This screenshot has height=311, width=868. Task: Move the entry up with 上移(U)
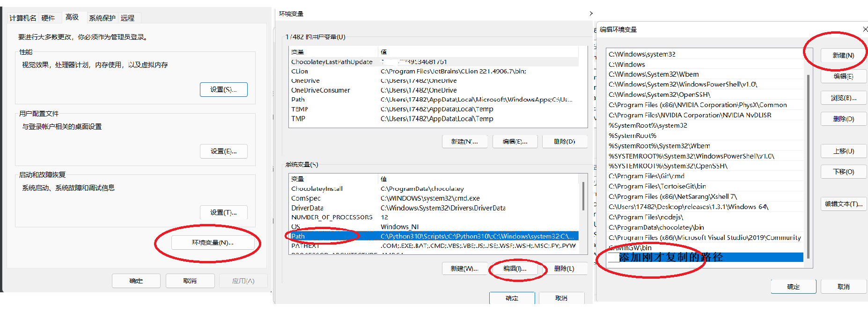coord(844,151)
